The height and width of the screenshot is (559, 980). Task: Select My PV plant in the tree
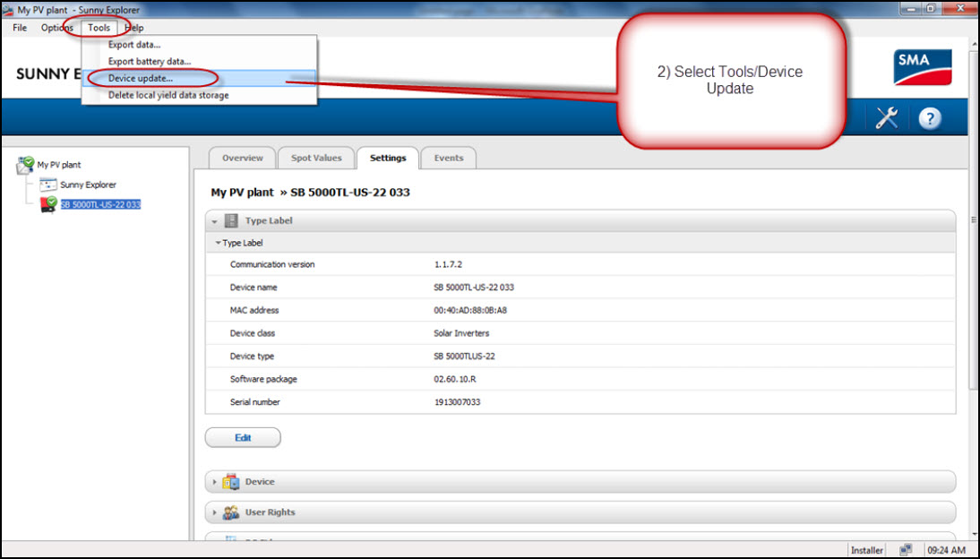tap(59, 165)
